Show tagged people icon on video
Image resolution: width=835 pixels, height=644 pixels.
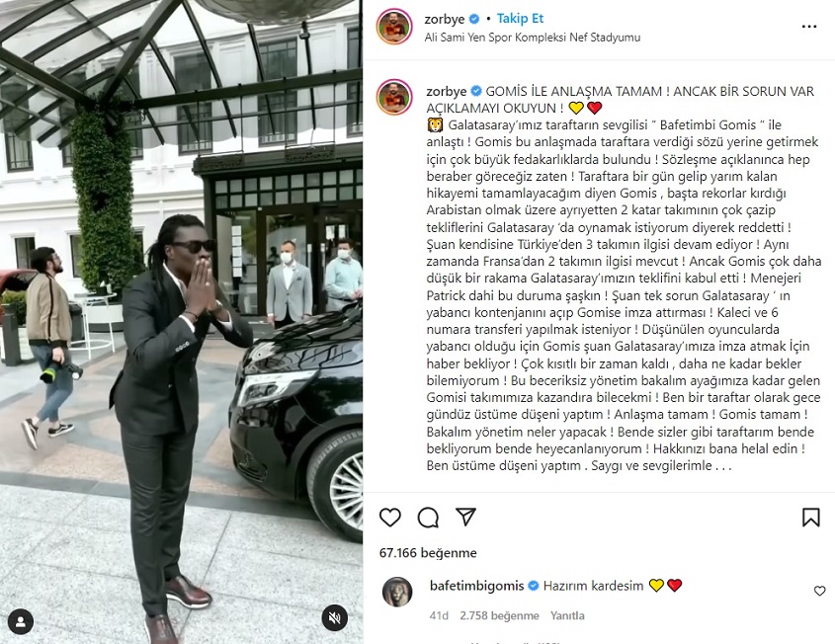coord(21,621)
